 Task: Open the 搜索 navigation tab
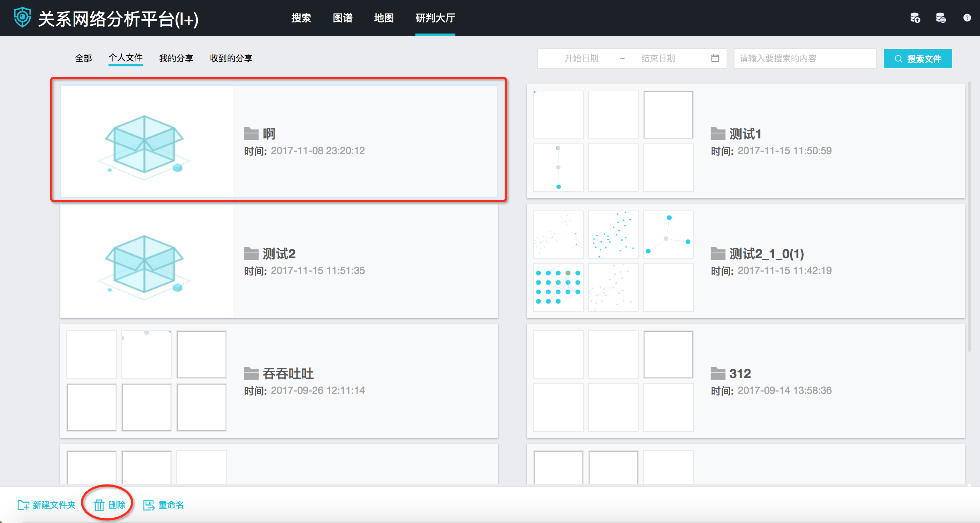[x=301, y=18]
